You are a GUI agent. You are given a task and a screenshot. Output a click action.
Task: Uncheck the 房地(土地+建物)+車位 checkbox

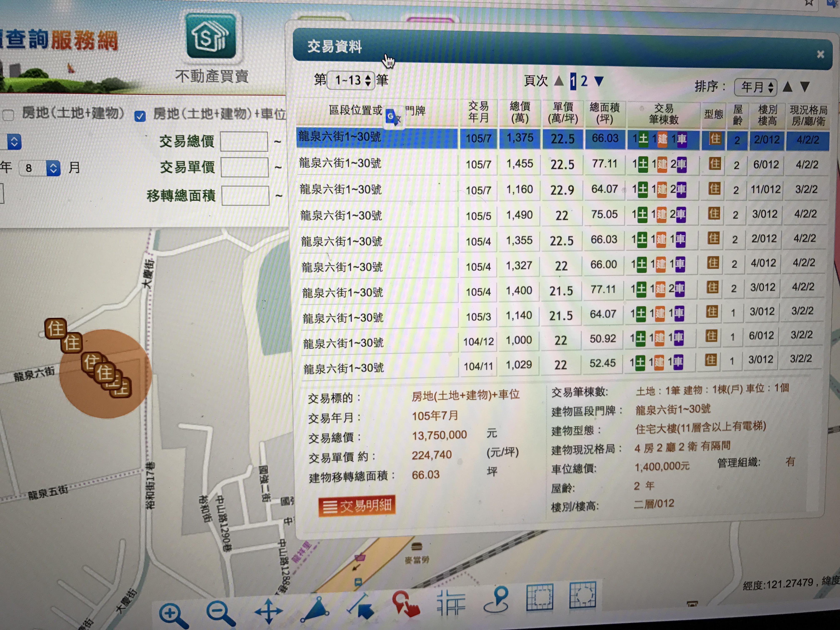pyautogui.click(x=140, y=116)
